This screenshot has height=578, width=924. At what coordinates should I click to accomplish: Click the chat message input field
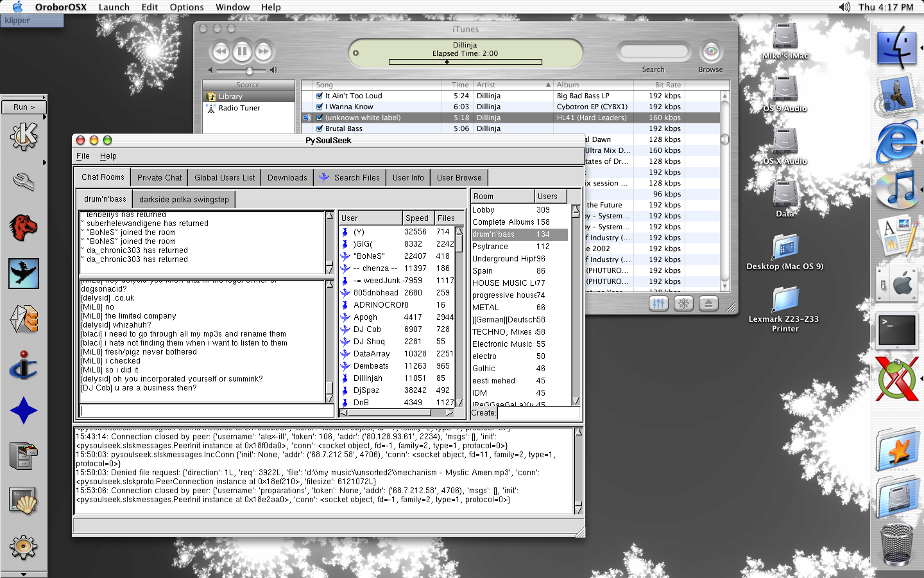point(207,410)
